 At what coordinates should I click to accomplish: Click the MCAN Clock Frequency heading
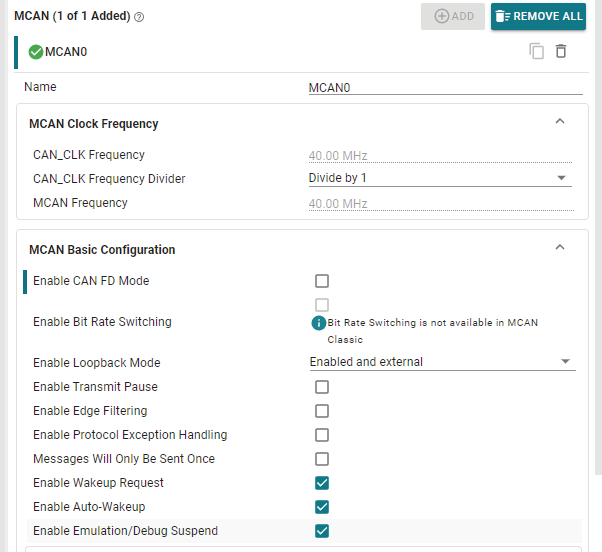[94, 124]
